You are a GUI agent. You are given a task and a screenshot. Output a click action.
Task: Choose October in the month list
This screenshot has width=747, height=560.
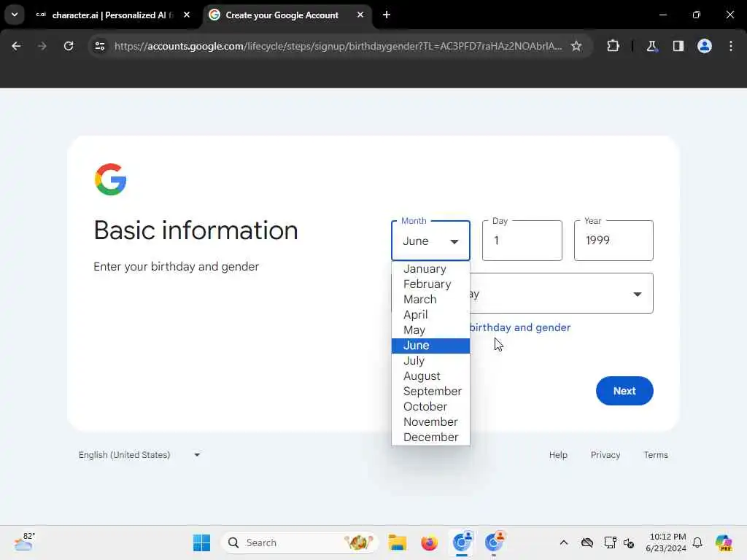[x=430, y=406]
